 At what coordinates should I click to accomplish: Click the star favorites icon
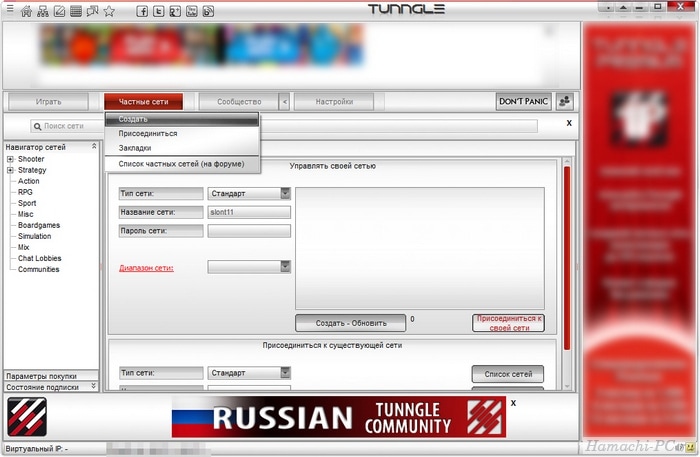[x=109, y=11]
